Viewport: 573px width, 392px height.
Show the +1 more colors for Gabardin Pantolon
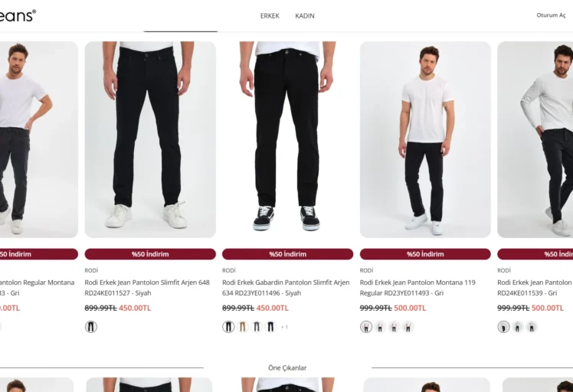click(x=284, y=327)
